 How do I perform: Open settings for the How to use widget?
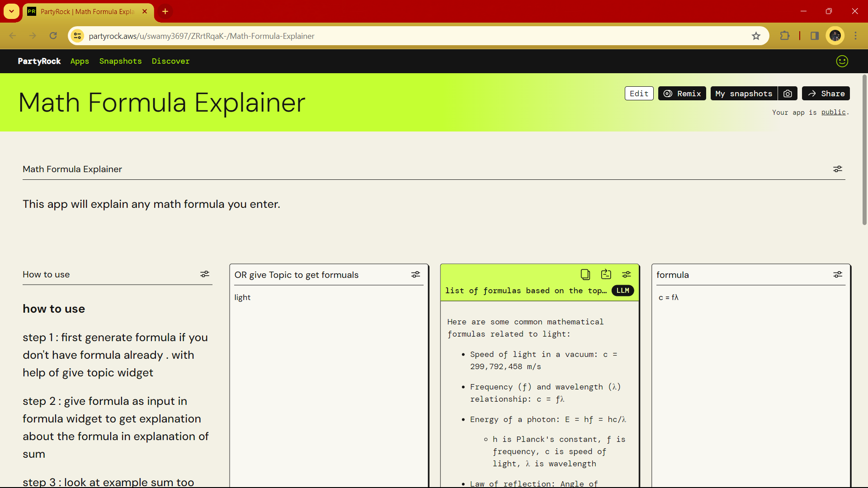pyautogui.click(x=205, y=274)
